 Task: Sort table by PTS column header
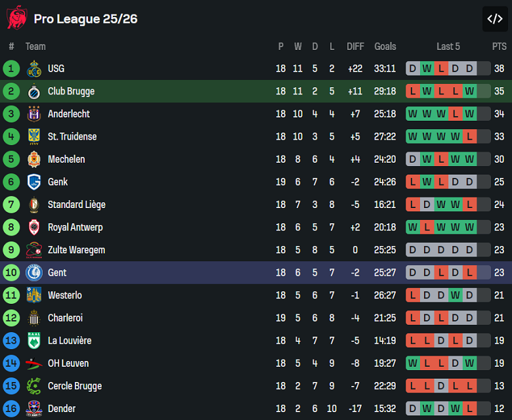499,46
